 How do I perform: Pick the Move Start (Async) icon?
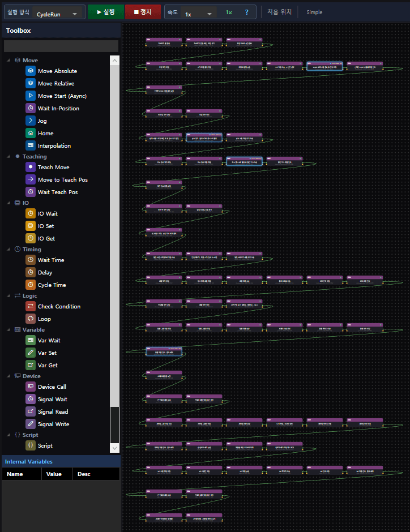[x=31, y=96]
